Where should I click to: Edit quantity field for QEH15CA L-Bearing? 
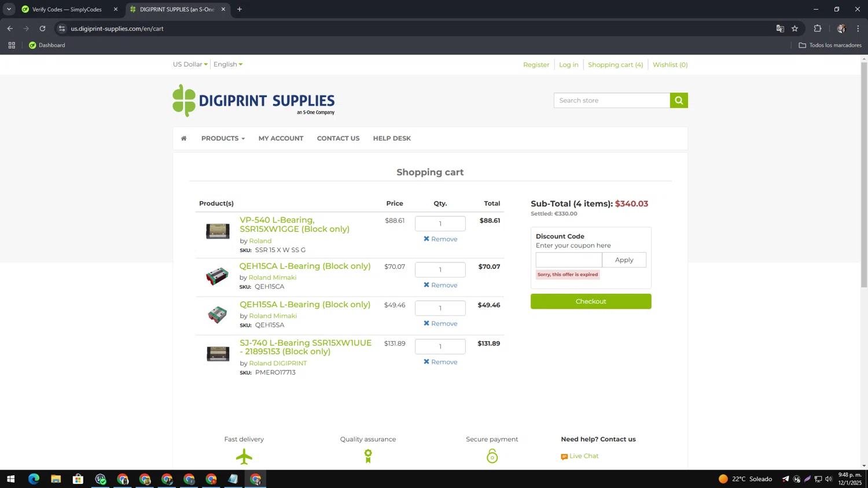point(440,269)
